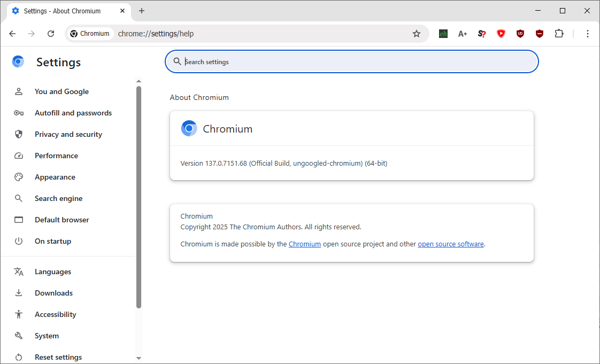The image size is (600, 364).
Task: Focus the Search settings field
Action: (352, 61)
